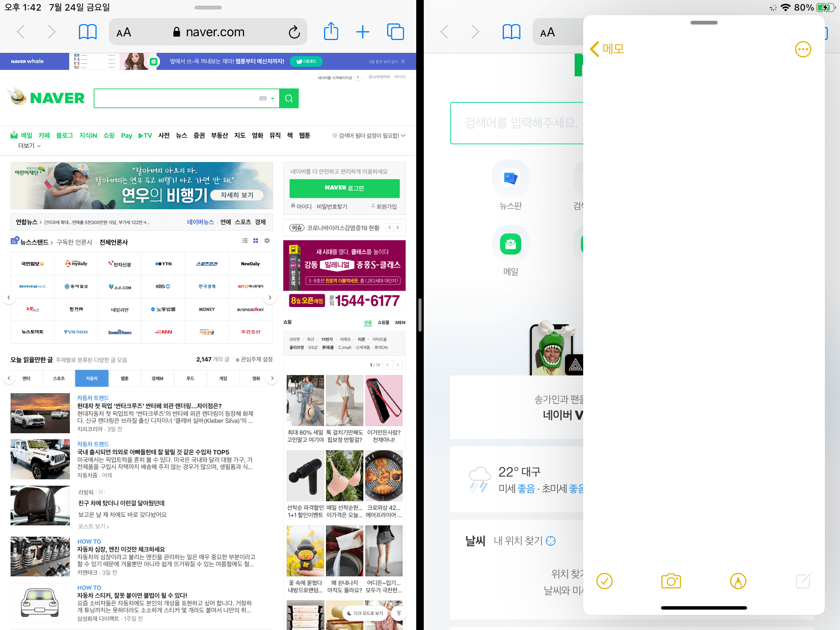The width and height of the screenshot is (840, 630).
Task: Open Safari bookmarks book icon
Action: pos(88,32)
